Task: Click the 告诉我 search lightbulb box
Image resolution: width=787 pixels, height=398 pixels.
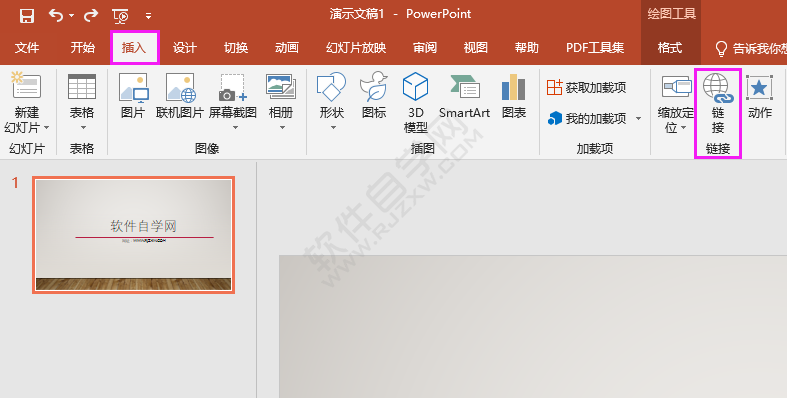Action: tap(750, 48)
